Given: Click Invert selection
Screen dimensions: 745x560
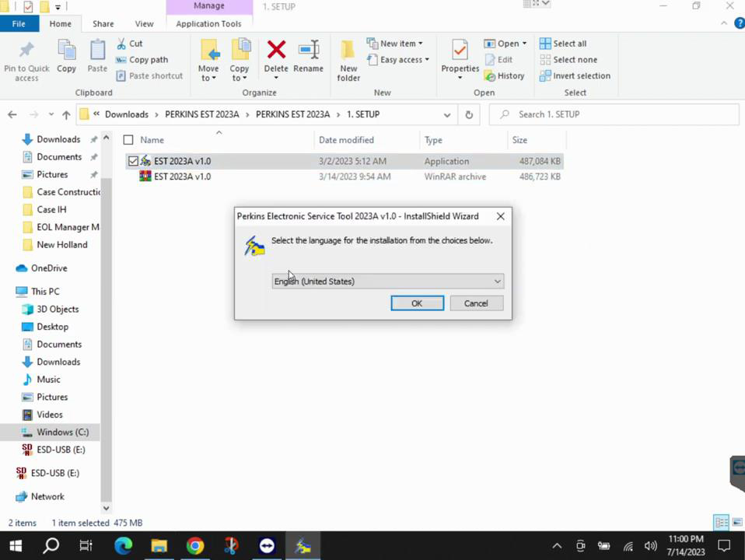Looking at the screenshot, I should [x=575, y=76].
